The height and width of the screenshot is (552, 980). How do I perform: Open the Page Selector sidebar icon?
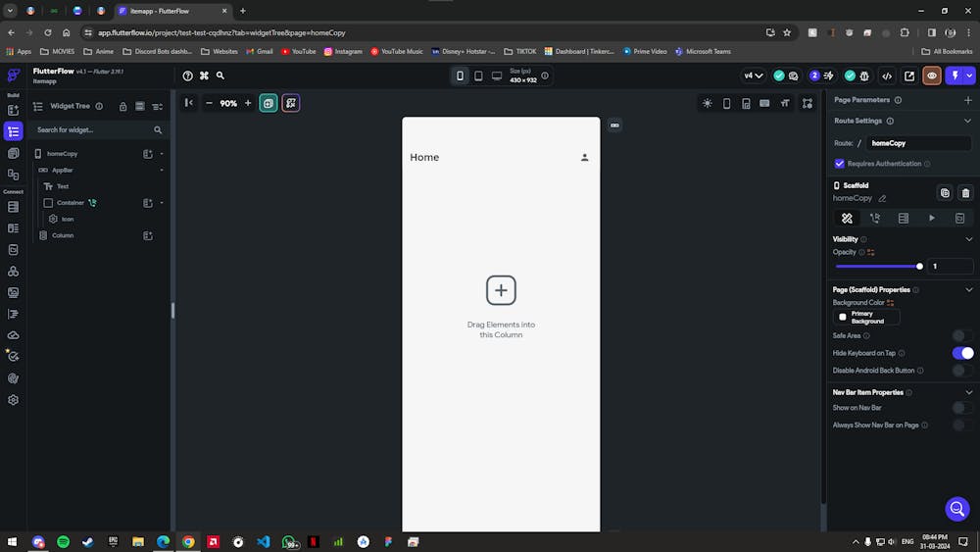point(13,153)
